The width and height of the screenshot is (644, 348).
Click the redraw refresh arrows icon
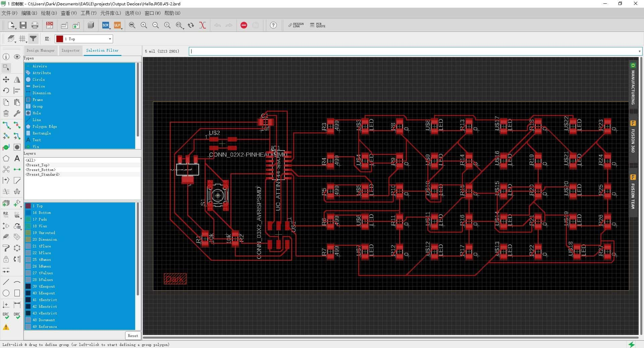pos(191,25)
